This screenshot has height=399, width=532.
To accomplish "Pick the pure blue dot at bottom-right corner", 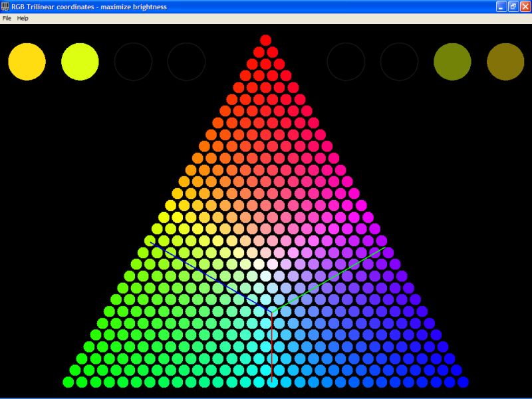I will (x=463, y=382).
